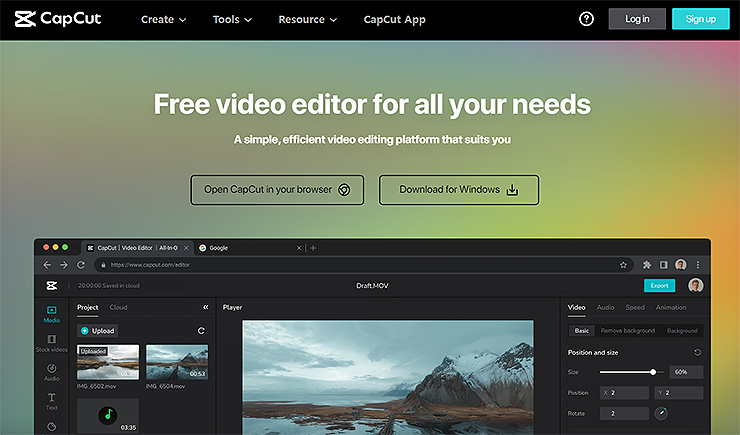Click the back arrow in the mockup browser

[x=47, y=265]
